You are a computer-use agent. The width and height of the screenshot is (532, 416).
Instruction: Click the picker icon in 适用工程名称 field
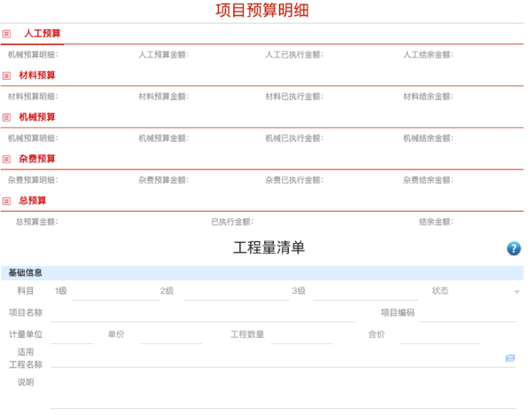510,358
